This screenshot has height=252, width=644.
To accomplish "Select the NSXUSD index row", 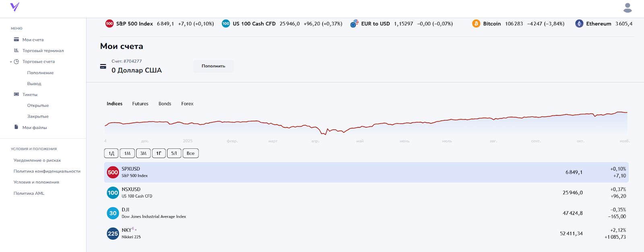I will [366, 193].
